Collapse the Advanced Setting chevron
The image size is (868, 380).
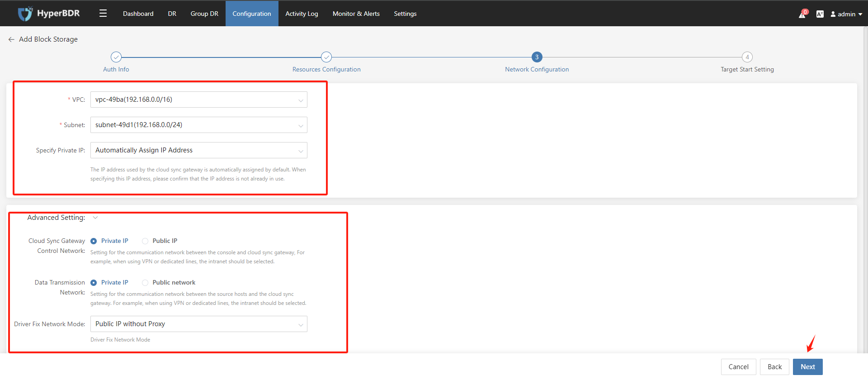[95, 218]
